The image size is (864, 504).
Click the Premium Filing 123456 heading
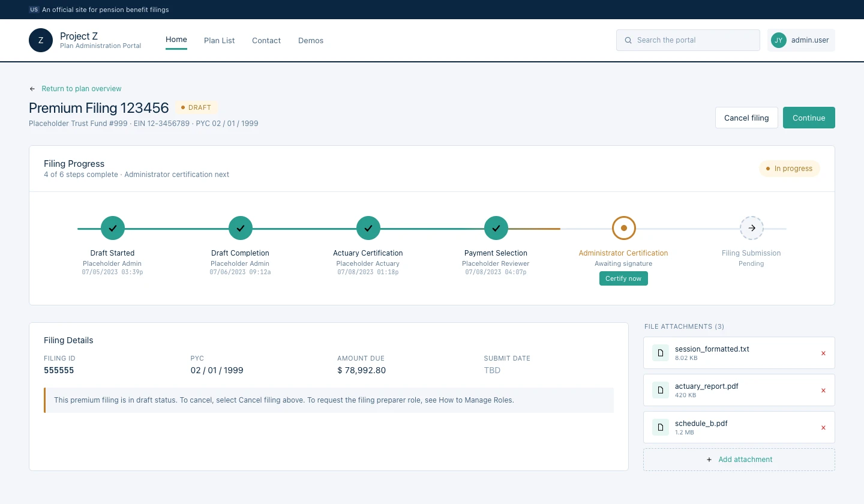point(99,108)
